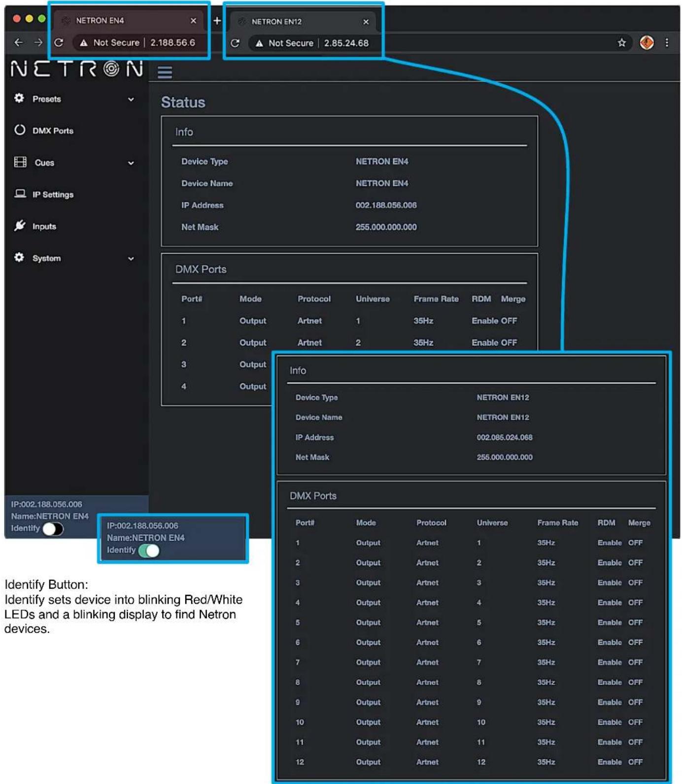Turn off the enabled Identify switch in the callout
This screenshot has height=784, width=682.
coord(149,551)
